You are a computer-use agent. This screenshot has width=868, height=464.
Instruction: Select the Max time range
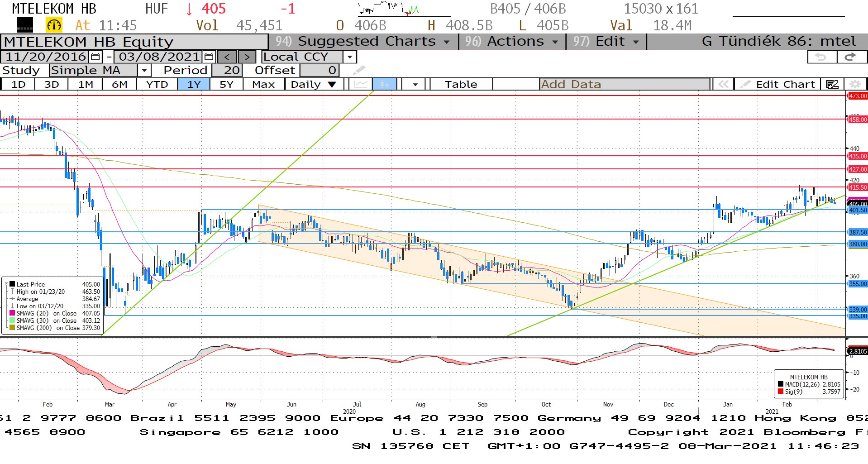pyautogui.click(x=263, y=84)
